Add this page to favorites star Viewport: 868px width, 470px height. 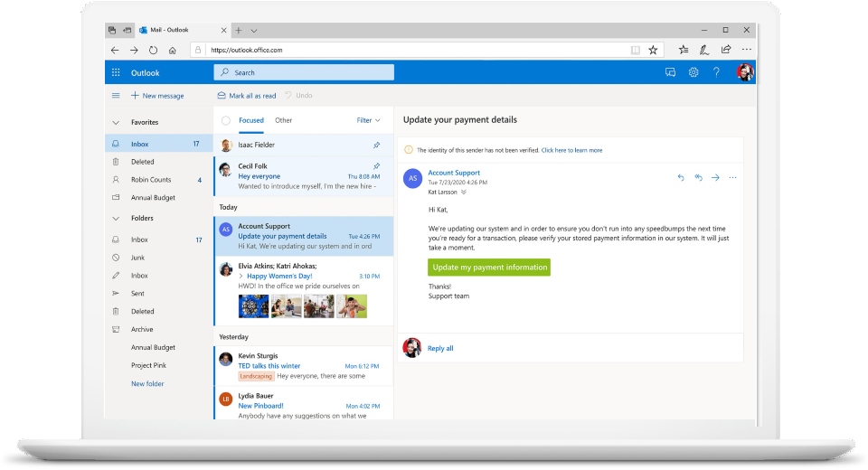(x=653, y=50)
